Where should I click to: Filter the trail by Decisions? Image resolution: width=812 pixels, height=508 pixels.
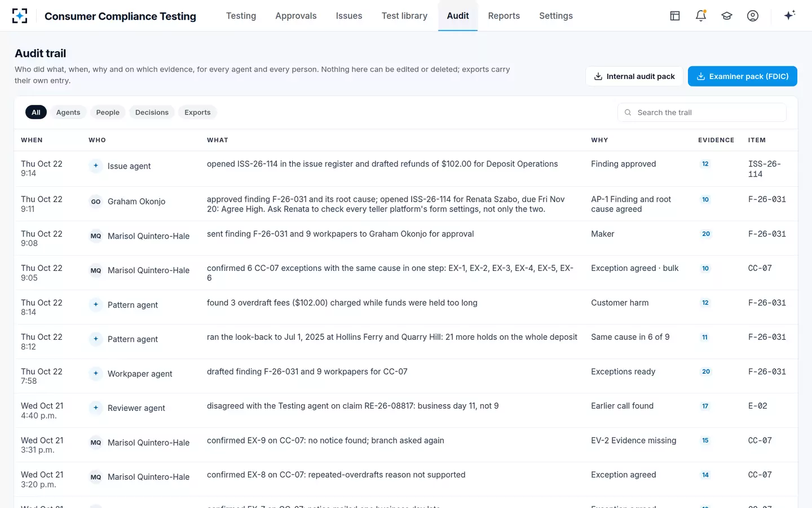coord(152,112)
